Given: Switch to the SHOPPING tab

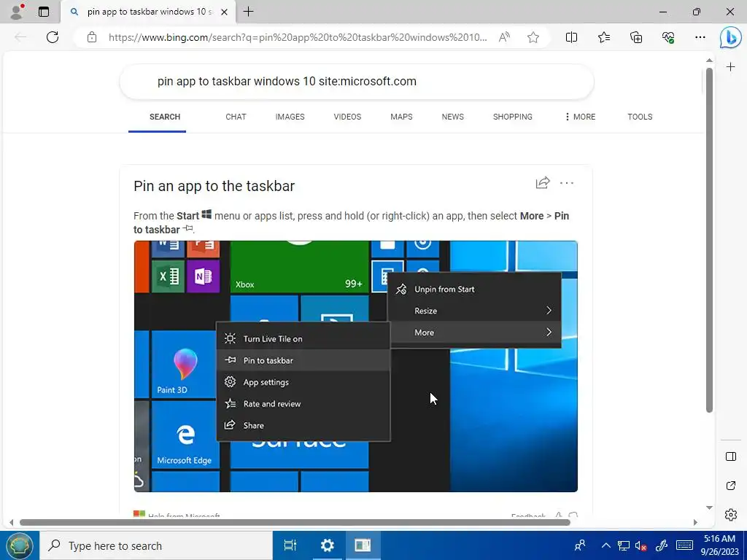Looking at the screenshot, I should coord(513,117).
